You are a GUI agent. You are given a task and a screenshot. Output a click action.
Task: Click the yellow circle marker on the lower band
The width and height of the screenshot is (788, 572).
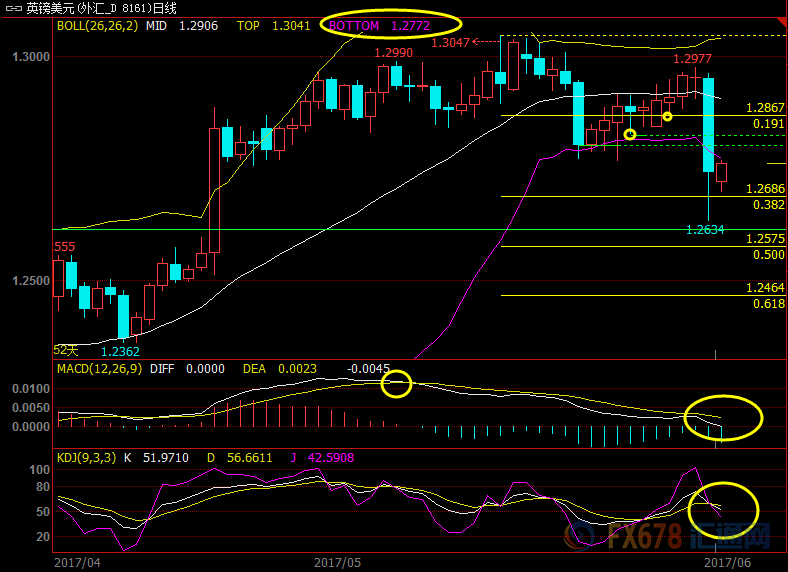(x=629, y=134)
